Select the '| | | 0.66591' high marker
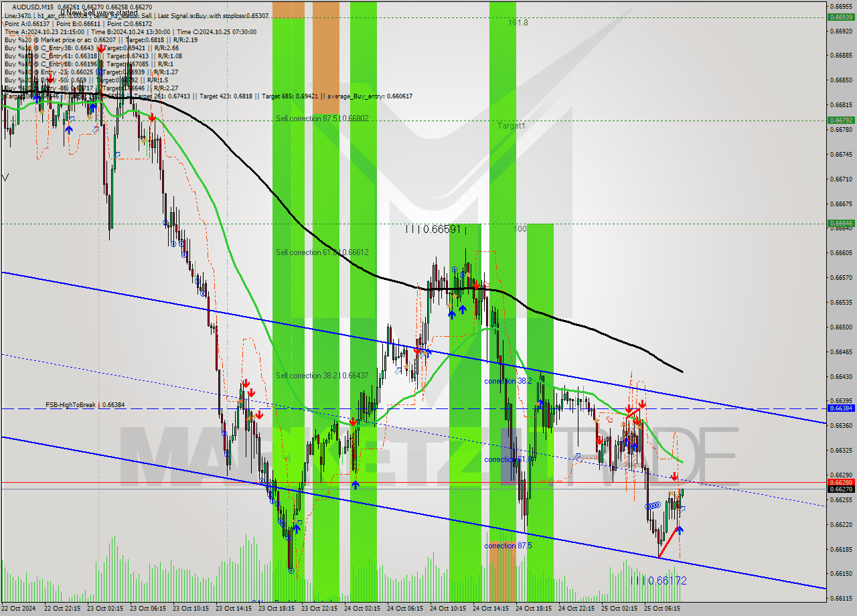Image resolution: width=857 pixels, height=616 pixels. (x=433, y=229)
